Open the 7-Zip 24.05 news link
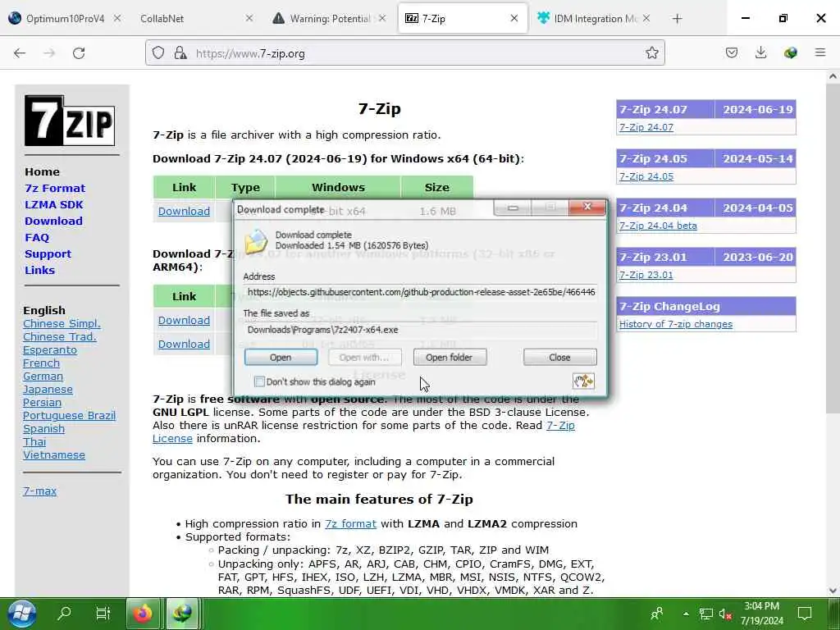 (646, 176)
